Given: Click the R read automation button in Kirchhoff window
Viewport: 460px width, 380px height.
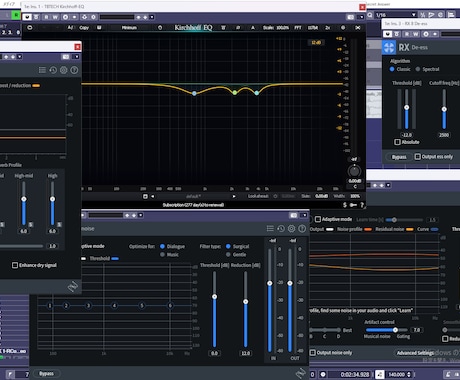Looking at the screenshot, I should click(46, 17).
